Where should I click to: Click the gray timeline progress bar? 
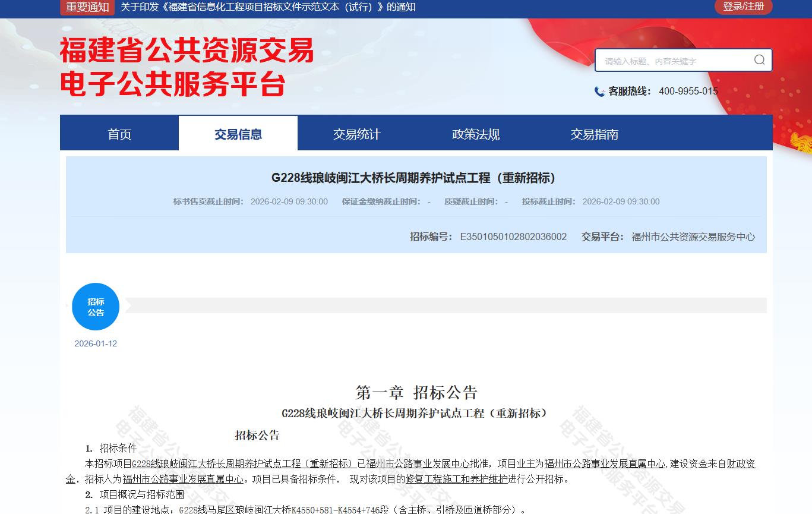[x=446, y=305]
